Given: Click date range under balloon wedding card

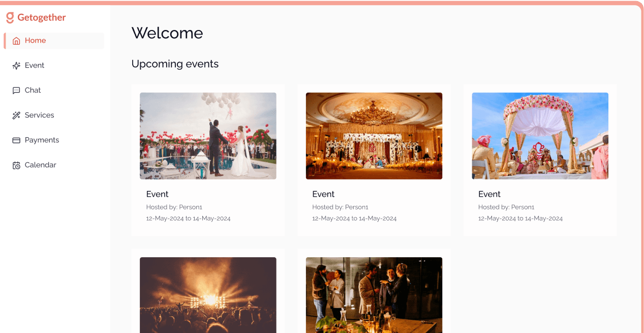Looking at the screenshot, I should (x=189, y=219).
